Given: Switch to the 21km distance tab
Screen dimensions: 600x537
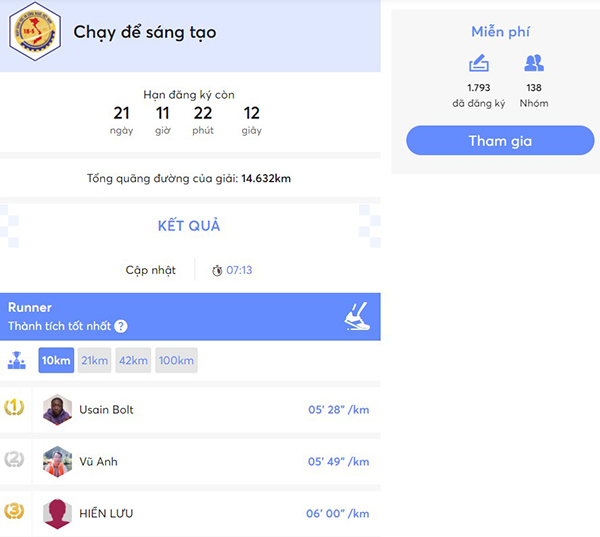Looking at the screenshot, I should coord(95,360).
